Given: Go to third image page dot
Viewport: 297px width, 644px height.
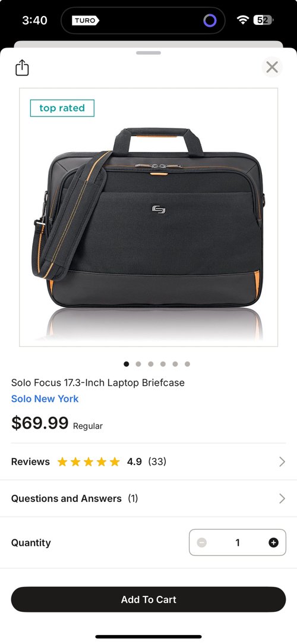Looking at the screenshot, I should coord(150,364).
